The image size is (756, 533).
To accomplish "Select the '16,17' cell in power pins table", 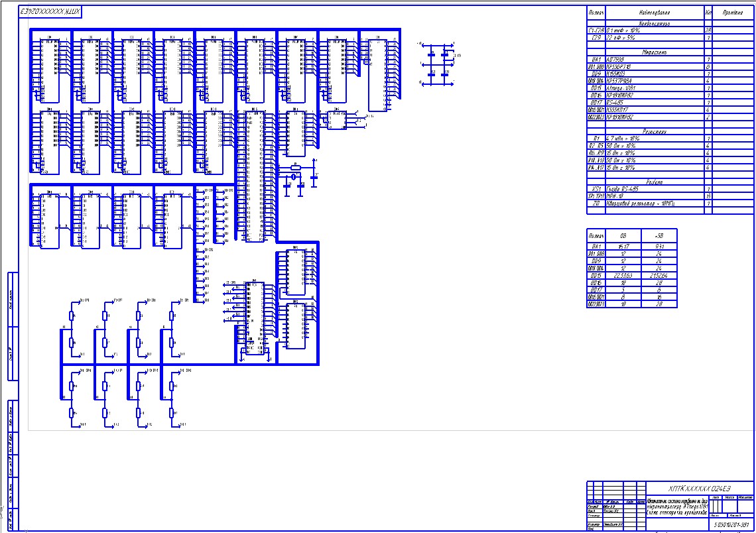I will click(623, 246).
